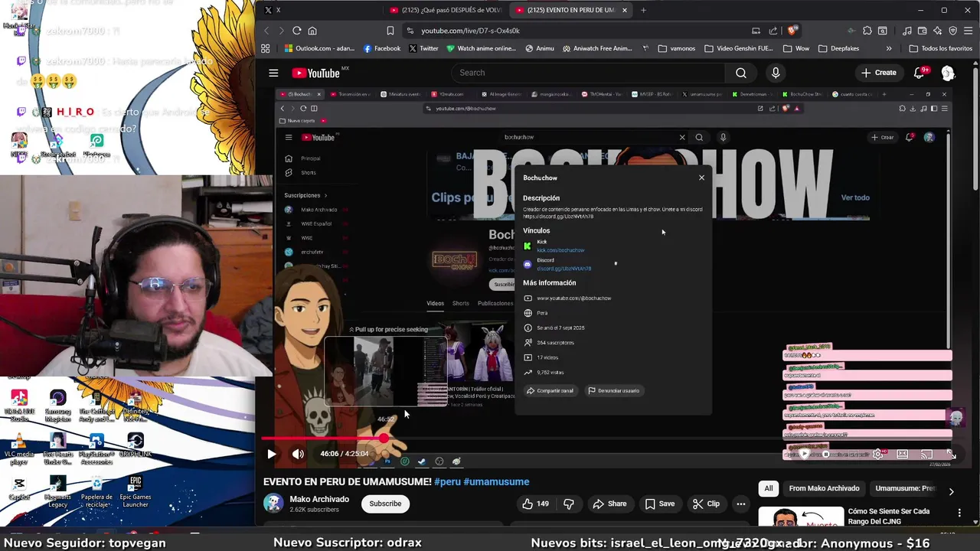Image resolution: width=980 pixels, height=551 pixels.
Task: Open the YouTube notifications bell
Action: point(920,73)
